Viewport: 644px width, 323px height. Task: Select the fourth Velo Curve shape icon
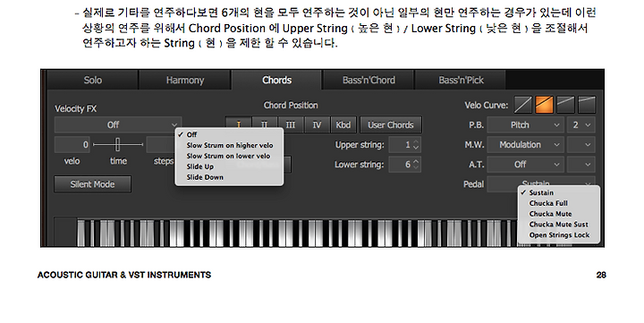pos(587,105)
